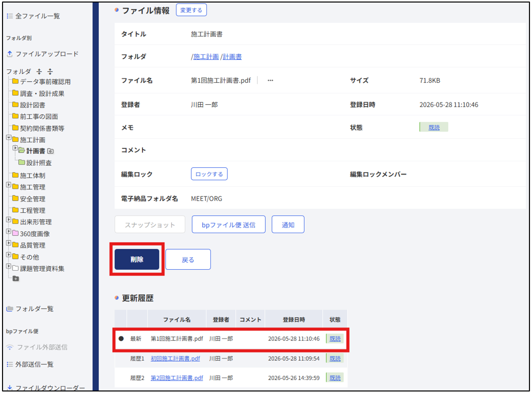The image size is (532, 394).
Task: Select the 施工体制 tree item label
Action: [32, 175]
